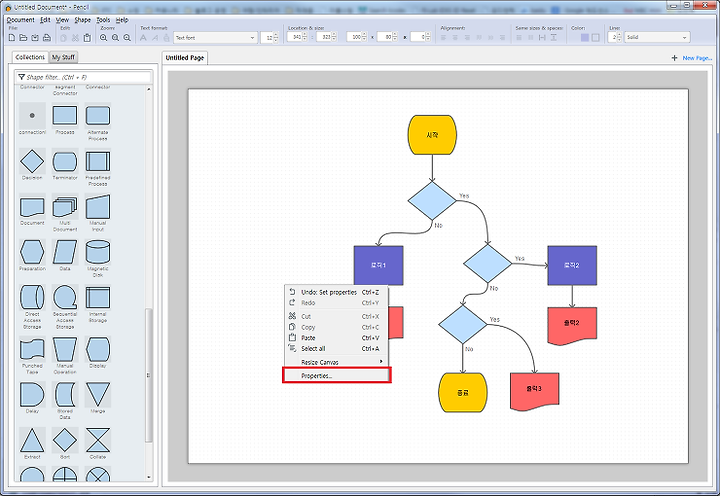Image resolution: width=720 pixels, height=496 pixels.
Task: Open the Shape menu
Action: (82, 20)
